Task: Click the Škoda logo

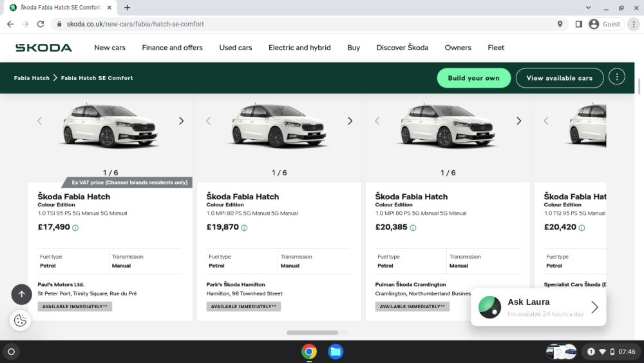Action: coord(44,48)
